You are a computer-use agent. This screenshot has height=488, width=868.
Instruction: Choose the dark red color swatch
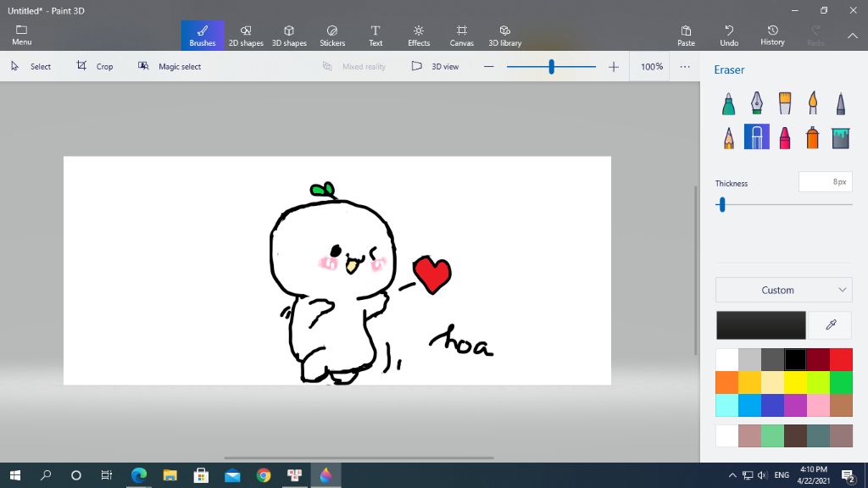pos(818,359)
